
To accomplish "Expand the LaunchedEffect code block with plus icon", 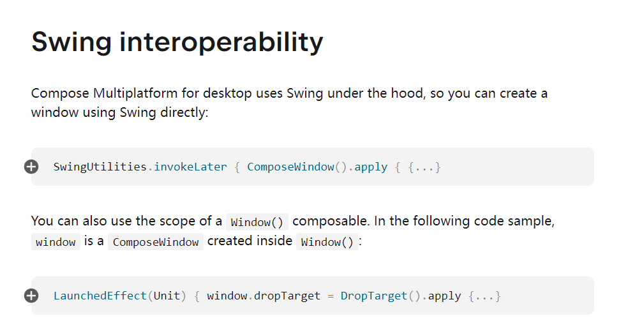I will coord(31,296).
